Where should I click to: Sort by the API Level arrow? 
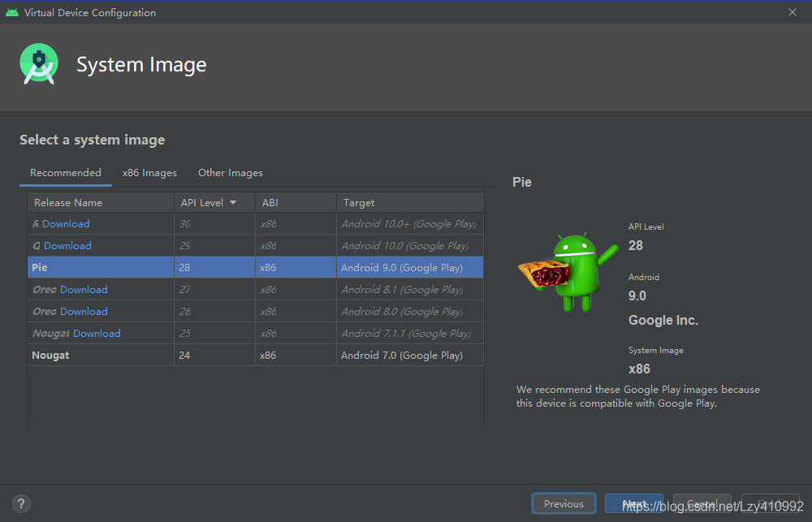[233, 202]
